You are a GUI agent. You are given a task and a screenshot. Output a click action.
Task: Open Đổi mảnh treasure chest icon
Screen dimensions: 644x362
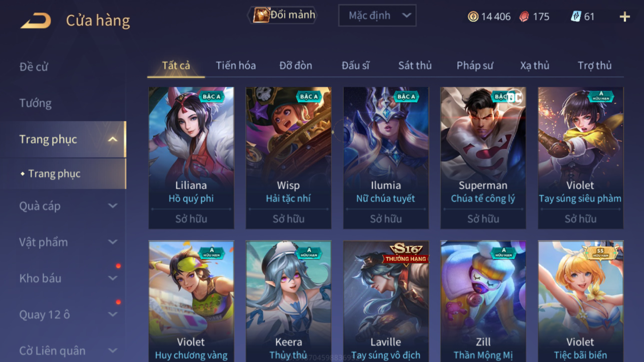tap(261, 15)
